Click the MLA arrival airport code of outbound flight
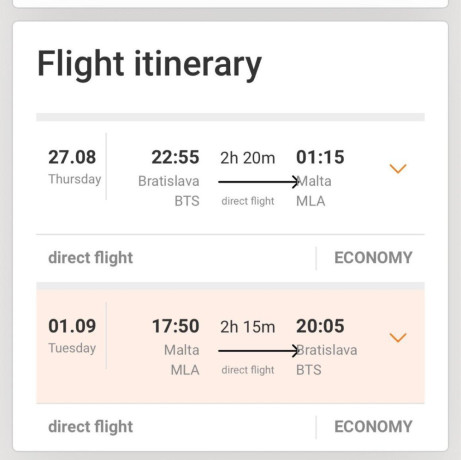This screenshot has width=461, height=460. (311, 201)
